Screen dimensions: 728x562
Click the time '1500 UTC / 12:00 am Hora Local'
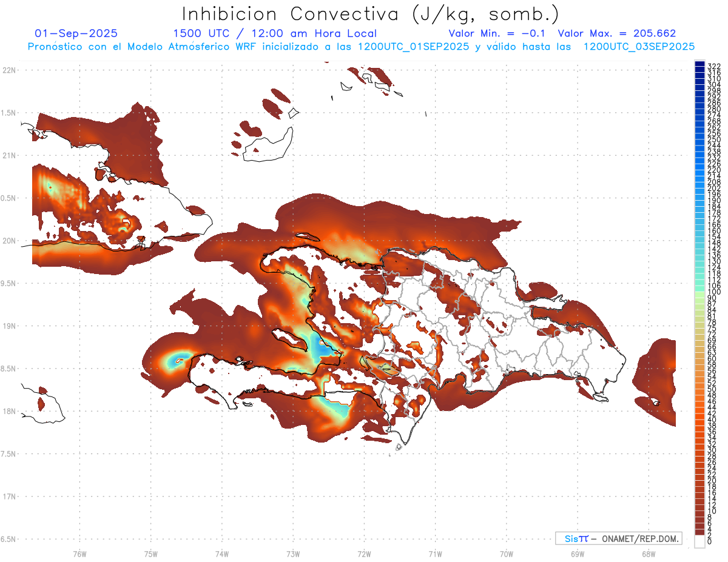(275, 34)
